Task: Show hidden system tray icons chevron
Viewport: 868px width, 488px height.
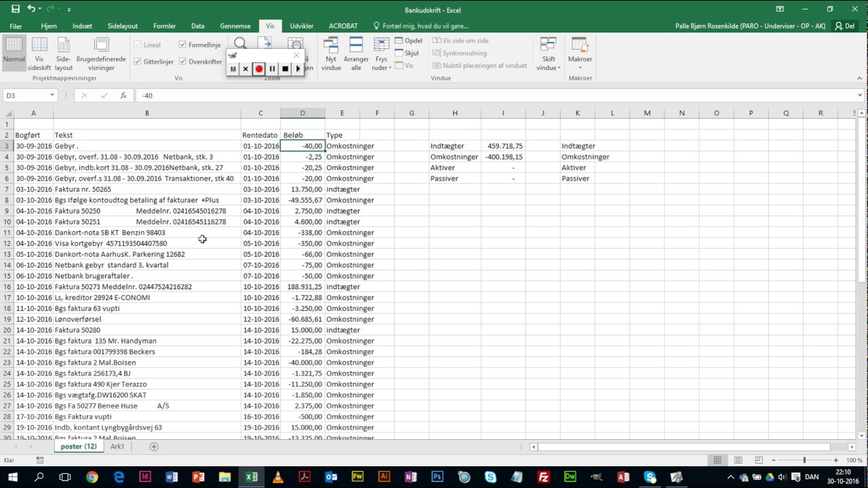Action: coord(730,477)
